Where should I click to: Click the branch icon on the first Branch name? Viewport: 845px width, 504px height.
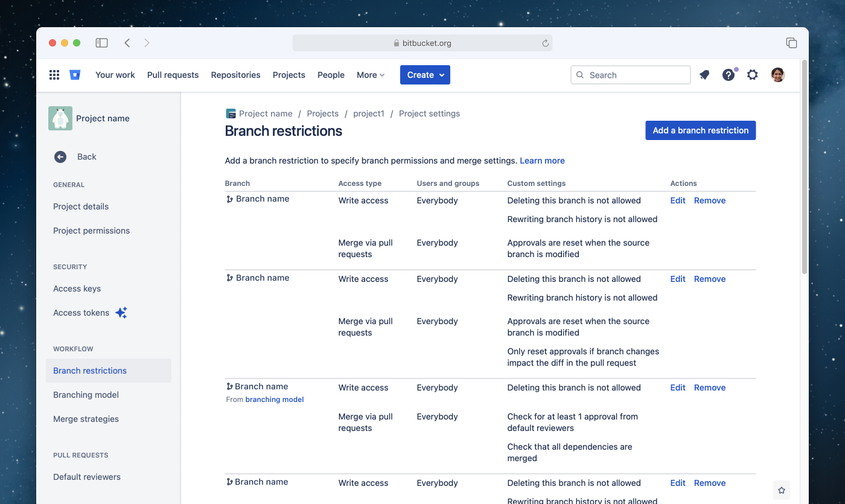pyautogui.click(x=229, y=198)
